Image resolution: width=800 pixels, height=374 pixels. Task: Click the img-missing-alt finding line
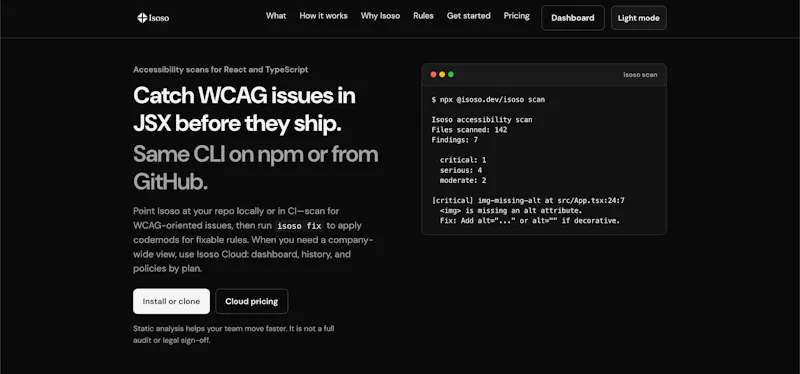(x=528, y=201)
